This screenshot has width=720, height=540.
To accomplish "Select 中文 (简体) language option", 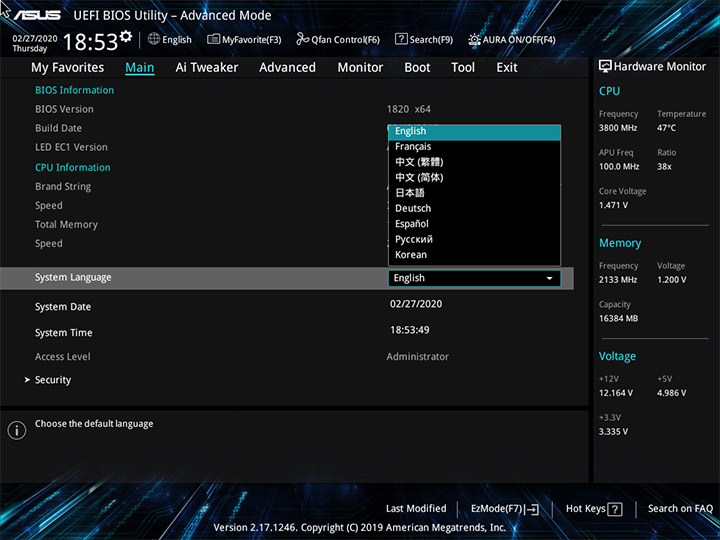I will (x=474, y=177).
